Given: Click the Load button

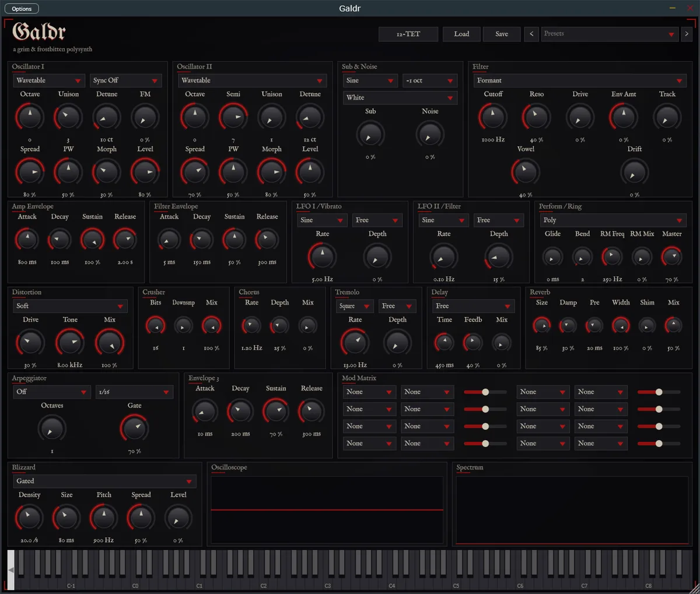Looking at the screenshot, I should click(461, 34).
